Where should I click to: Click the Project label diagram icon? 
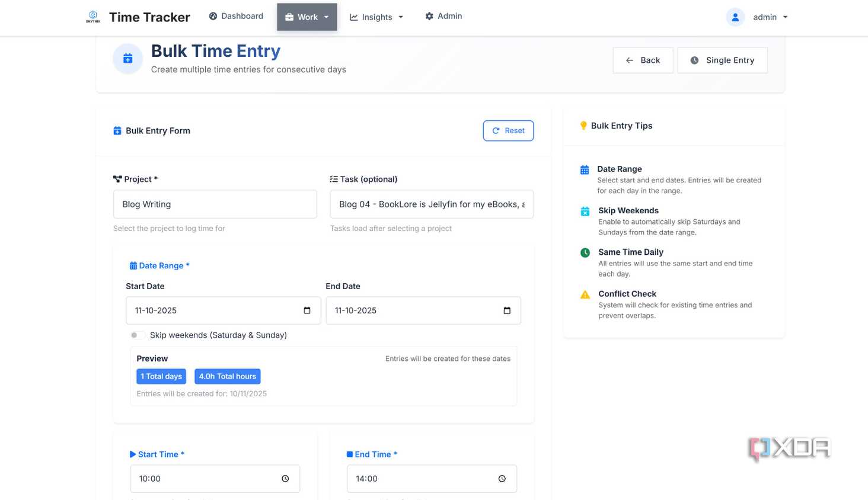coord(117,179)
